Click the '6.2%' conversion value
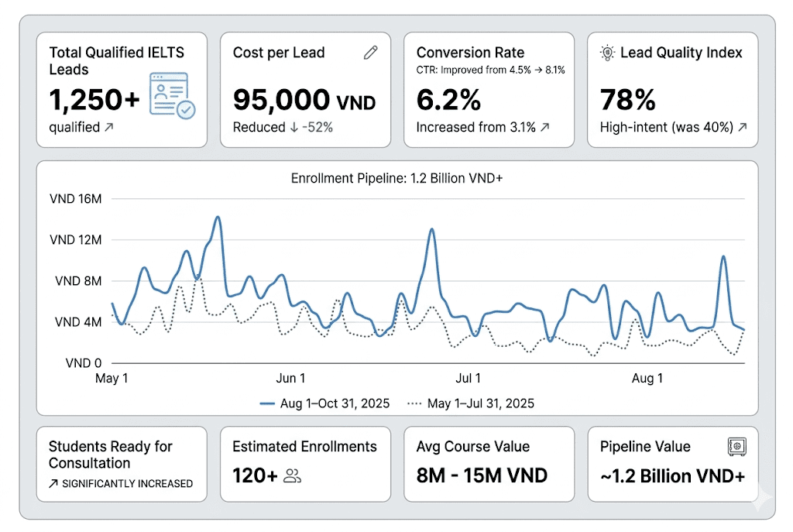Viewport: 793px width, 532px height. (448, 100)
